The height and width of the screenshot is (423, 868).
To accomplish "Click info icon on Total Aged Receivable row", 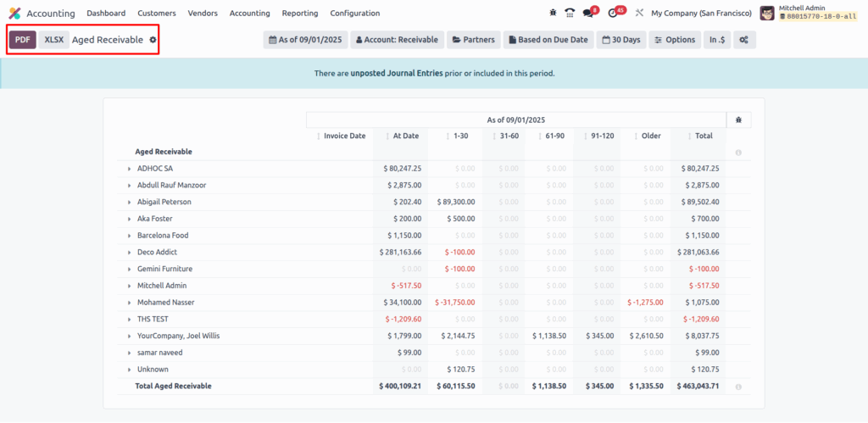I will pyautogui.click(x=738, y=387).
